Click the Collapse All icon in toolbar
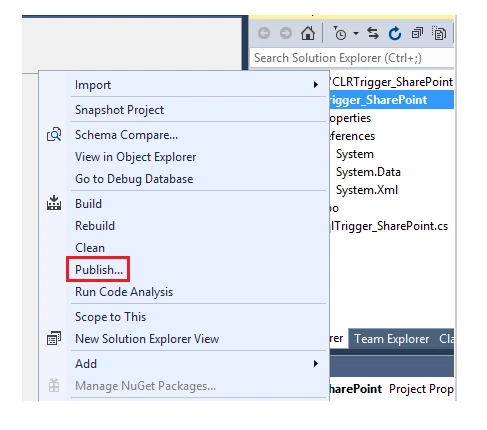 click(x=417, y=33)
